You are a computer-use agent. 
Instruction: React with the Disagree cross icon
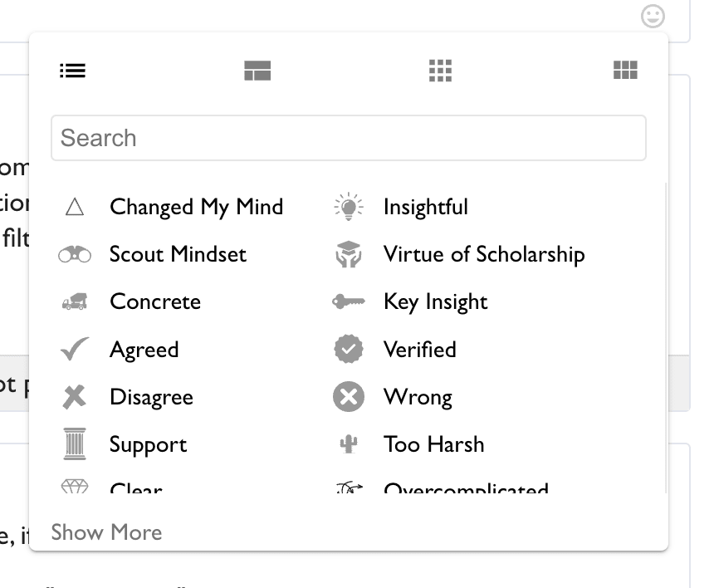pos(75,397)
